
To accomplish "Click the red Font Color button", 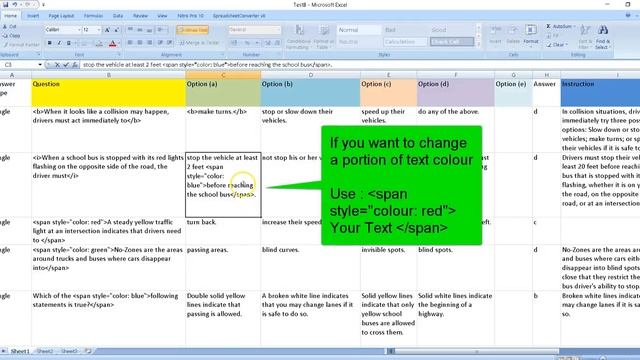I will pos(113,43).
